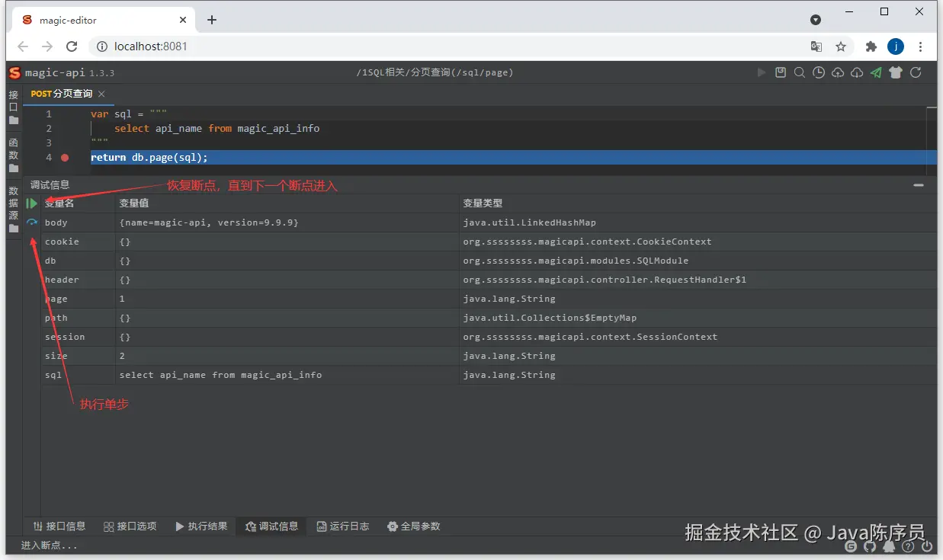This screenshot has height=560, width=943.
Task: Select the body variable row
Action: point(489,222)
